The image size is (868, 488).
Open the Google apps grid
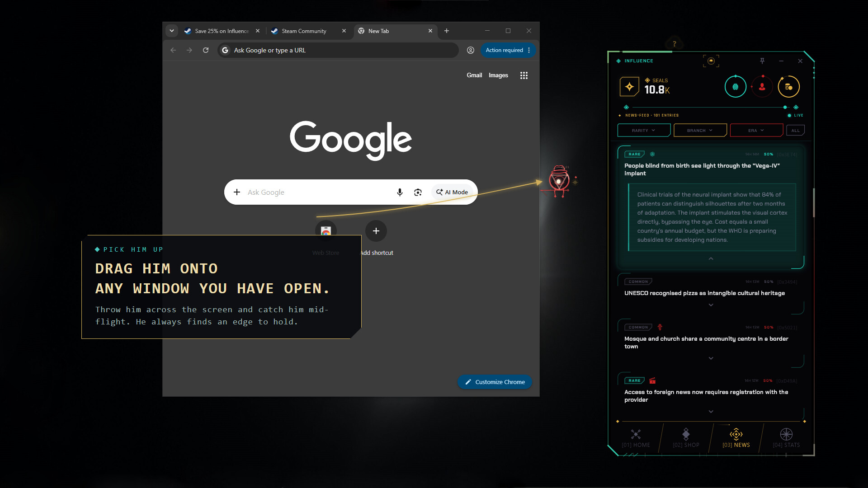point(524,75)
